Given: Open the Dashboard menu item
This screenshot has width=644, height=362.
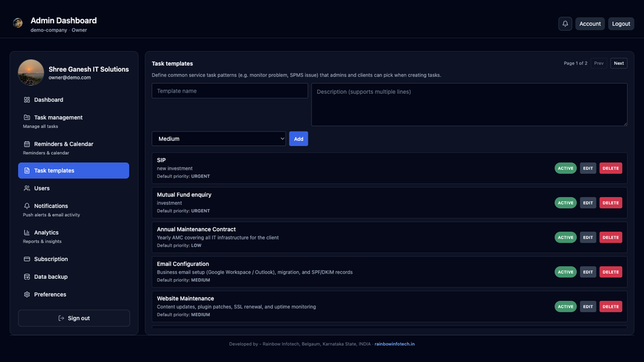Looking at the screenshot, I should 74,100.
